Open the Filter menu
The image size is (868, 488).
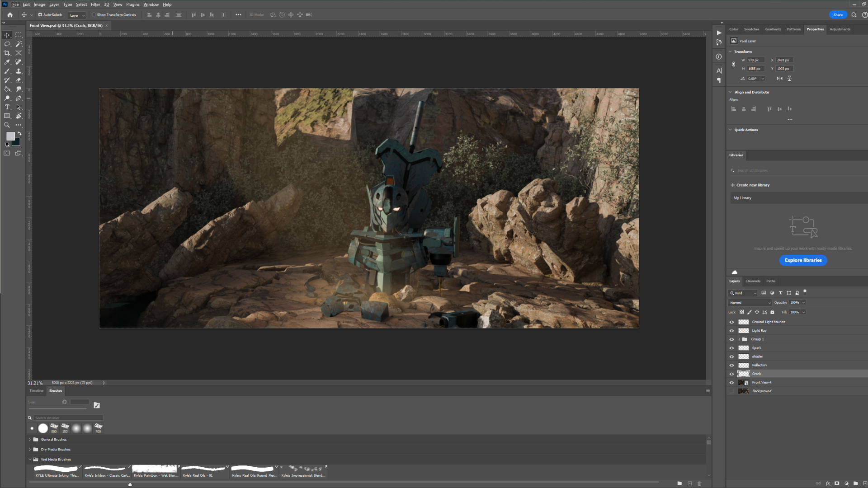[x=95, y=5]
